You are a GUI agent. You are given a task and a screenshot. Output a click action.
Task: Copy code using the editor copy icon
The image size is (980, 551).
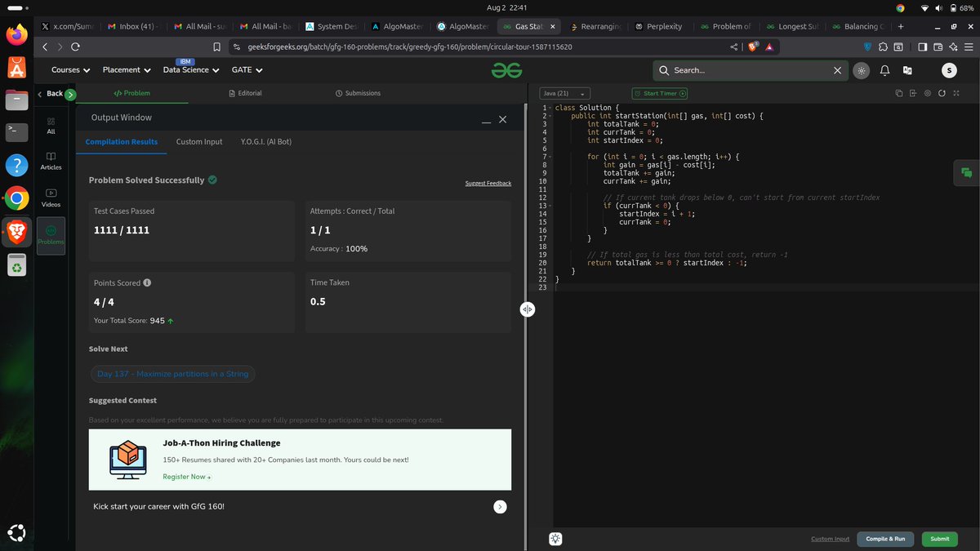pos(898,93)
